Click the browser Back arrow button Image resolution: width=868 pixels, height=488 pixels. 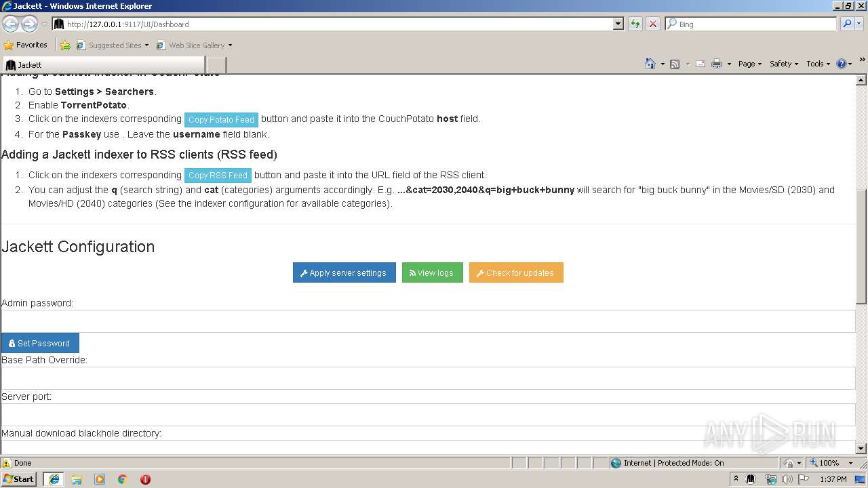(x=10, y=24)
